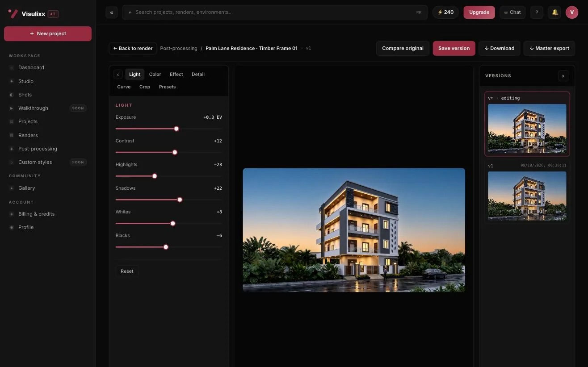Click the v1 timestamp 09/10/2026

(x=543, y=166)
